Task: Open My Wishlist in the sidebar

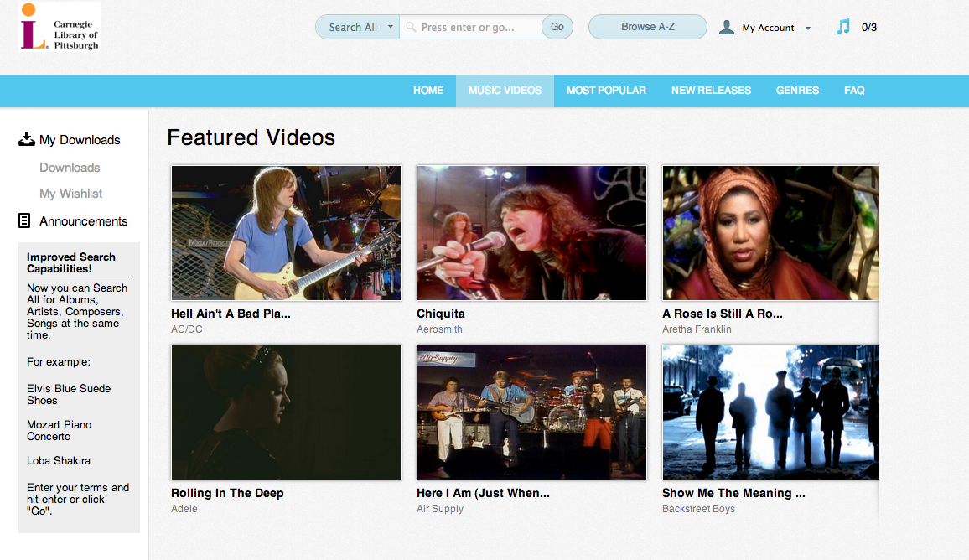Action: (71, 194)
